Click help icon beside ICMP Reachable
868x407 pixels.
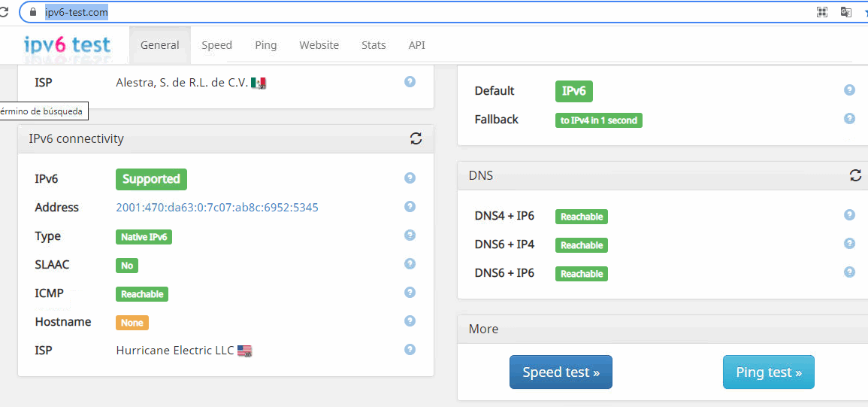pos(410,293)
